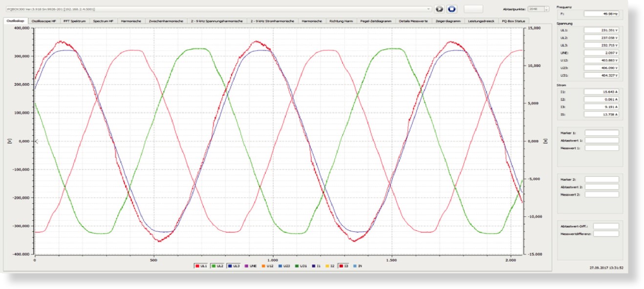Click the I1 value 15.643 A

601,92
